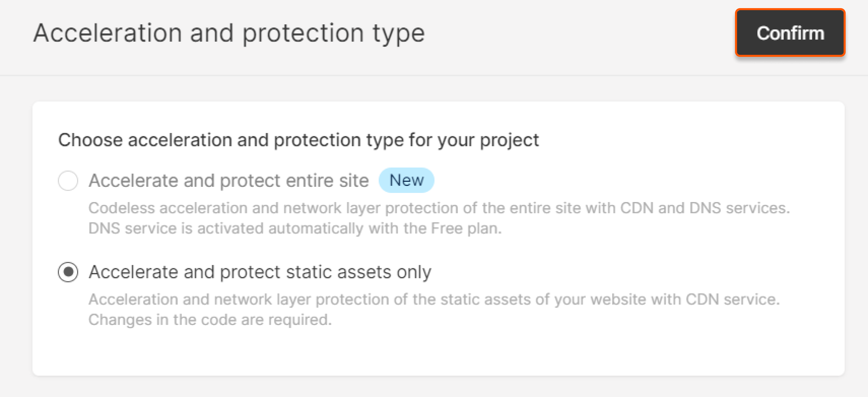Click the 'New' badge next to entire site option
Image resolution: width=868 pixels, height=397 pixels.
coord(406,180)
